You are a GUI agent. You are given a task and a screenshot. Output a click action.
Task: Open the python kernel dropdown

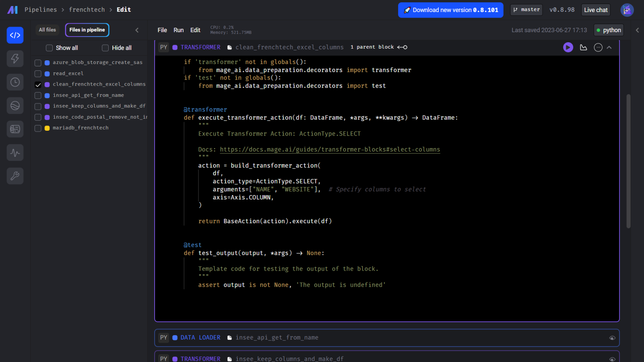pos(609,30)
